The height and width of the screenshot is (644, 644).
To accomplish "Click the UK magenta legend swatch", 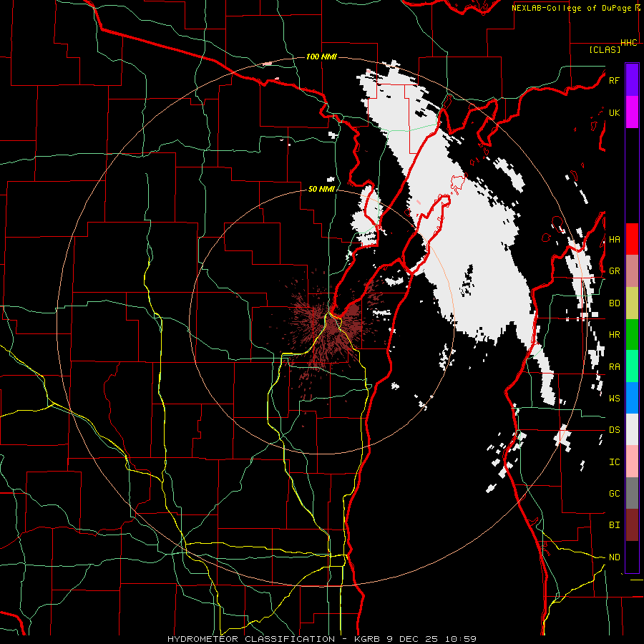I will pyautogui.click(x=632, y=112).
